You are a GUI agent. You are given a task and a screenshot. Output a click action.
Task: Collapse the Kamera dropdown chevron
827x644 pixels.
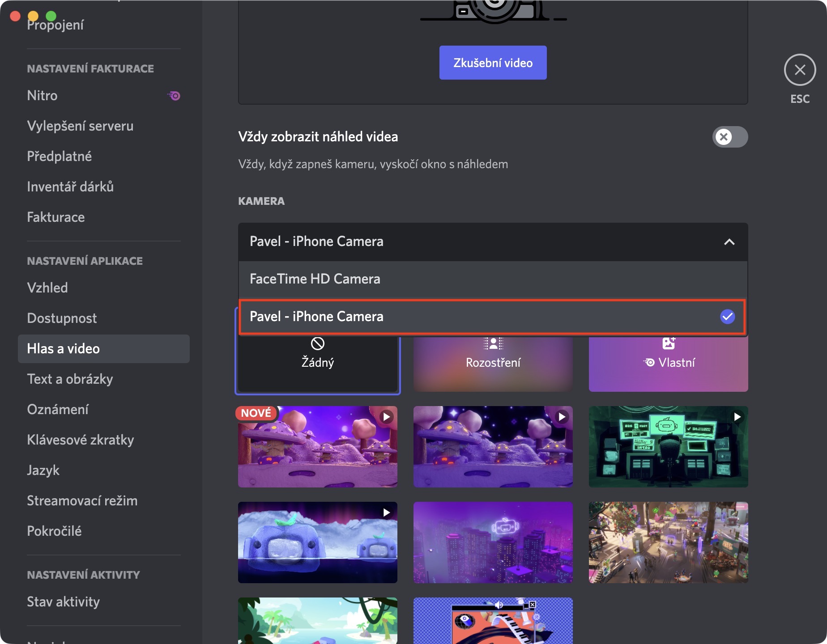[x=729, y=242]
